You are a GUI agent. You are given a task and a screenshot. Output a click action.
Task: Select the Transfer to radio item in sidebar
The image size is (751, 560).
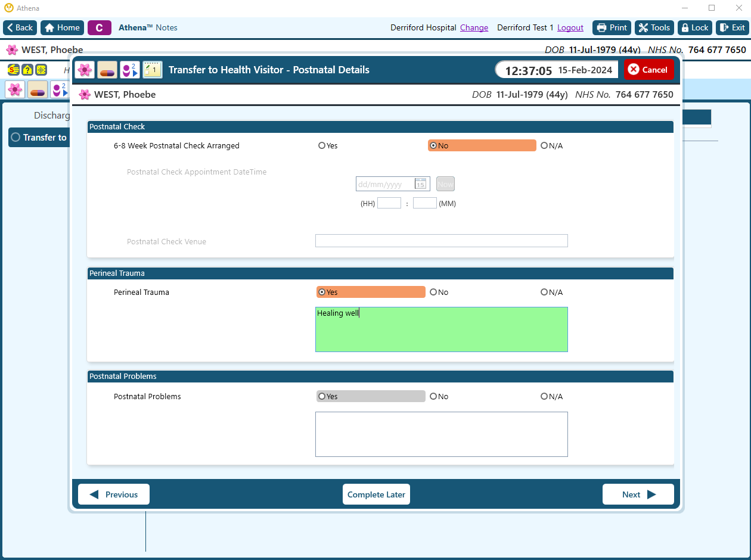click(x=39, y=137)
